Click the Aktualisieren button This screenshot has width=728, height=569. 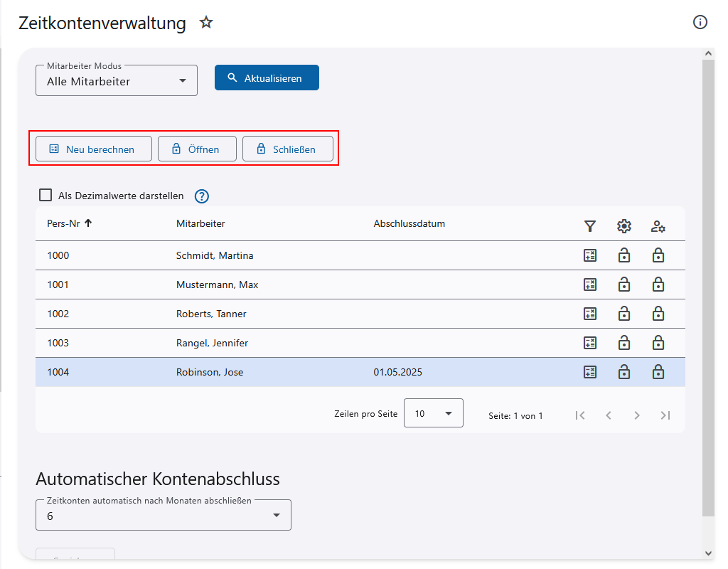tap(267, 78)
